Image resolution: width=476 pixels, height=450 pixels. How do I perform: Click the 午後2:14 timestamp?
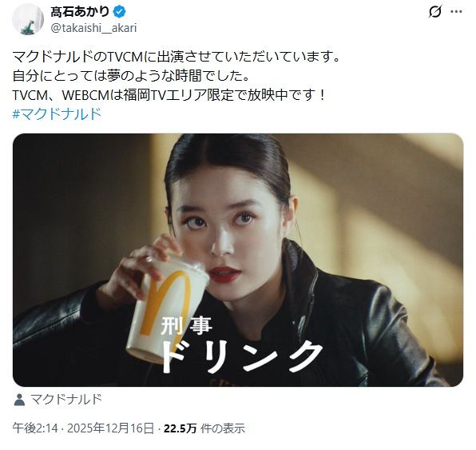pyautogui.click(x=35, y=428)
